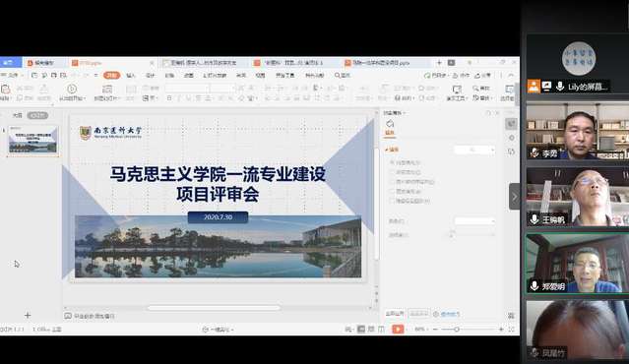
Task: Open new document tab plus icon
Action: click(x=439, y=63)
